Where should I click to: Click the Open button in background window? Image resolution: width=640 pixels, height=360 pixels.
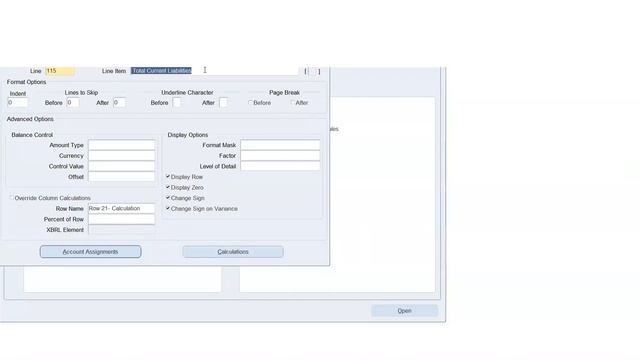pos(404,311)
